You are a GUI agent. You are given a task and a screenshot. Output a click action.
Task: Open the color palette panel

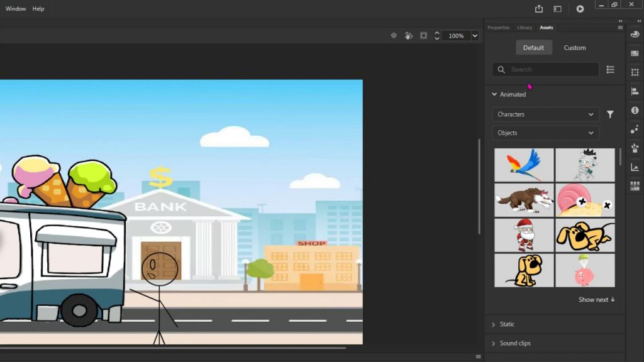(635, 34)
